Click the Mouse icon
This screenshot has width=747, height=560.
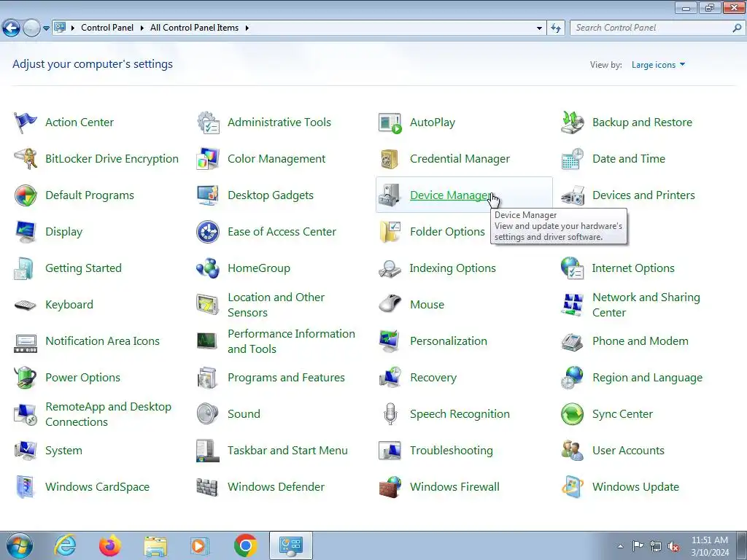point(390,305)
